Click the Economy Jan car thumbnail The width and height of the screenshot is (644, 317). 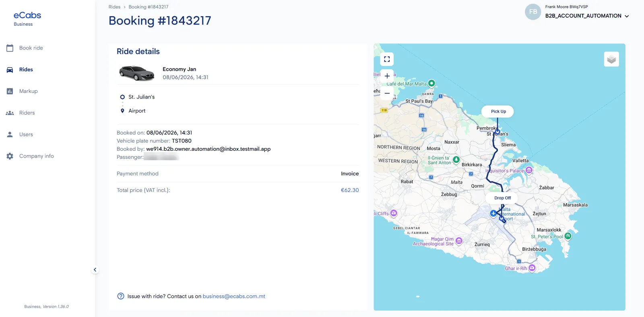click(x=136, y=73)
